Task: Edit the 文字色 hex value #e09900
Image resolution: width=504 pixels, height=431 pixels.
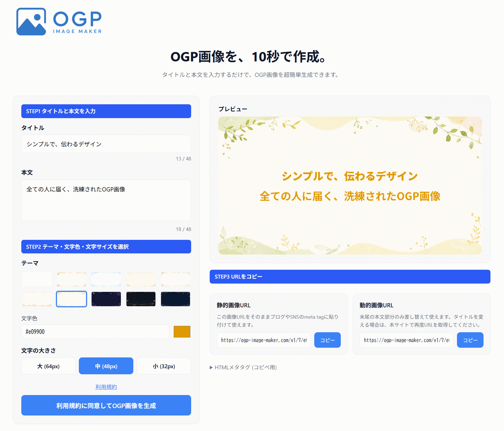Action: click(95, 331)
